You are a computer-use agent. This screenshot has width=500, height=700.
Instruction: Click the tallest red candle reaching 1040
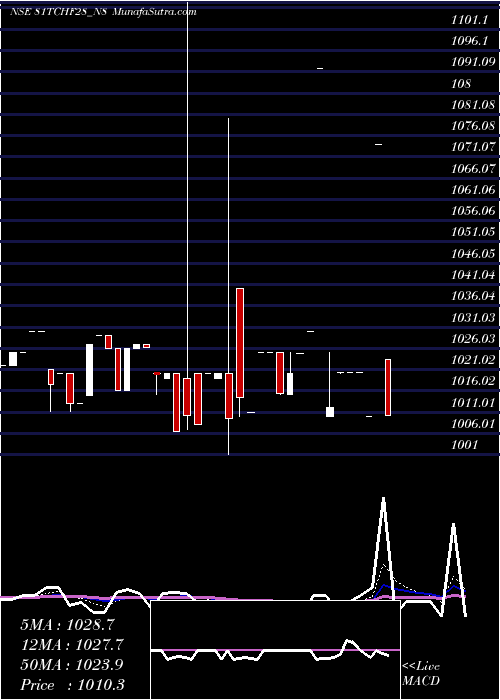[x=240, y=343]
